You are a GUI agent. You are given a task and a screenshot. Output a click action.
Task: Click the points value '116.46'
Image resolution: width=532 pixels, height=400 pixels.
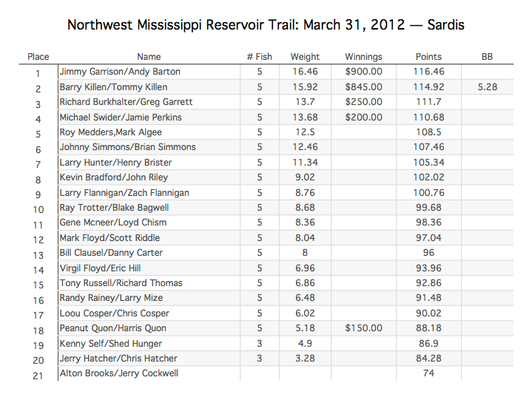428,72
